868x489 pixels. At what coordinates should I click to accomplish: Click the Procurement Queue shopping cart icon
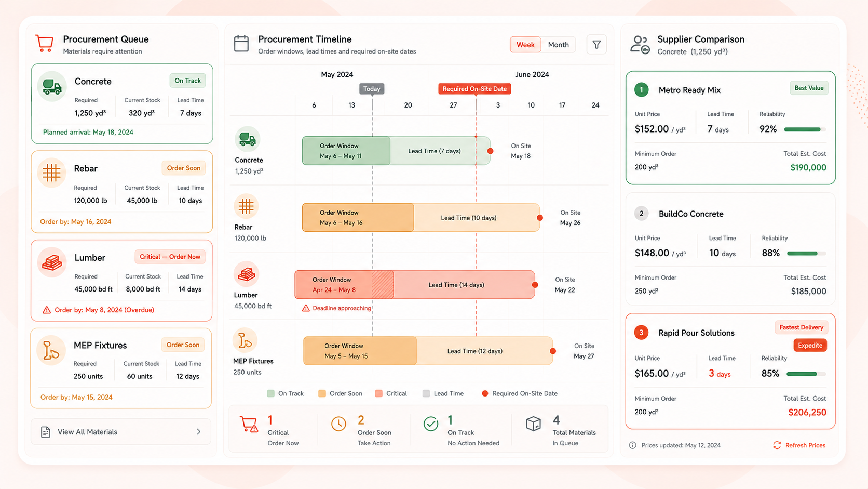(45, 44)
